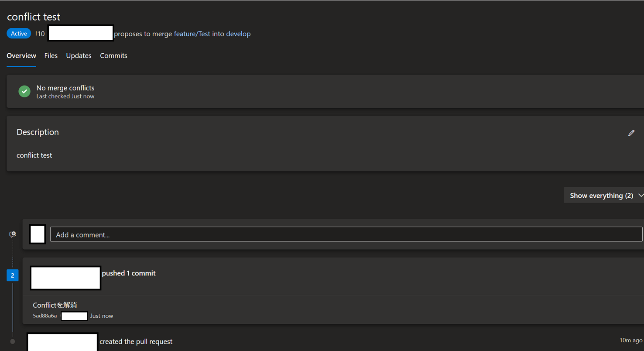This screenshot has height=351, width=644.
Task: Click the "Conflictを解消" commit message
Action: pos(55,305)
